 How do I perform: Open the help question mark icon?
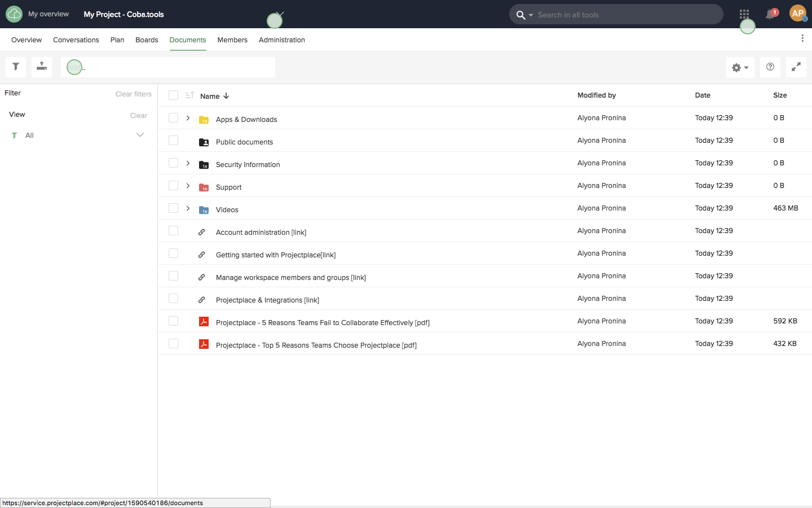click(x=770, y=67)
